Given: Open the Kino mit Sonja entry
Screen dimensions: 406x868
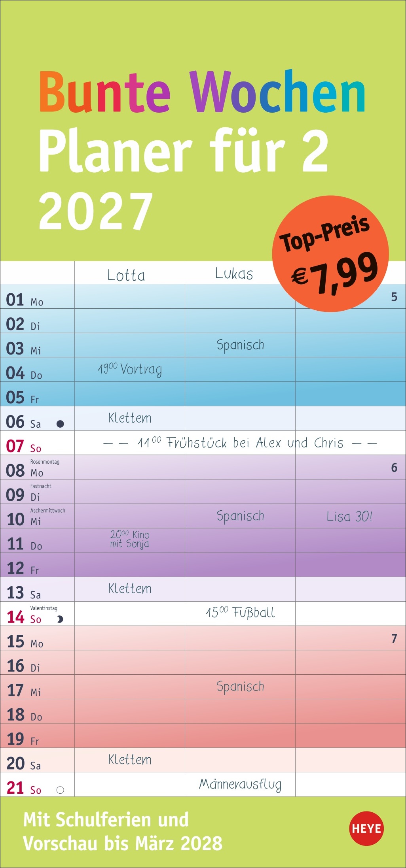Looking at the screenshot, I should pos(130,540).
